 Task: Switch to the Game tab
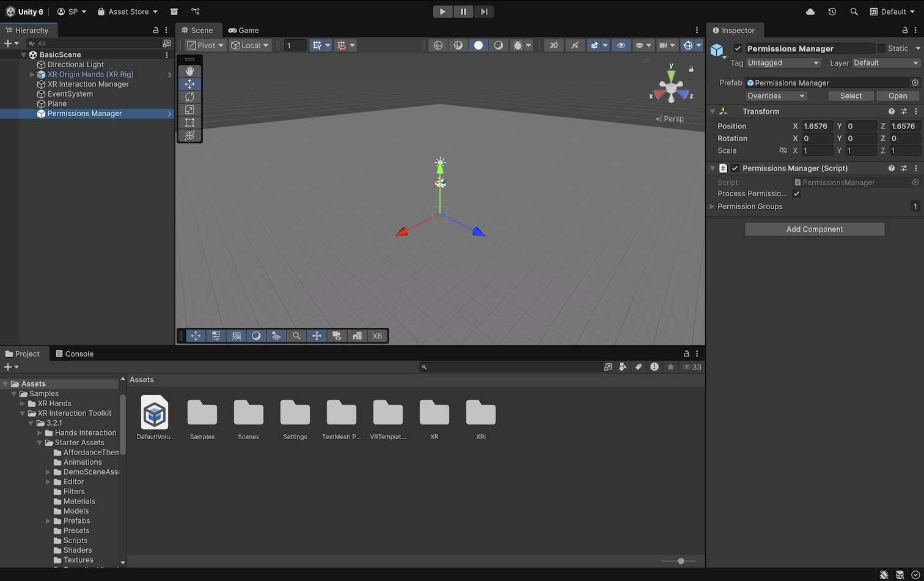[x=243, y=30]
